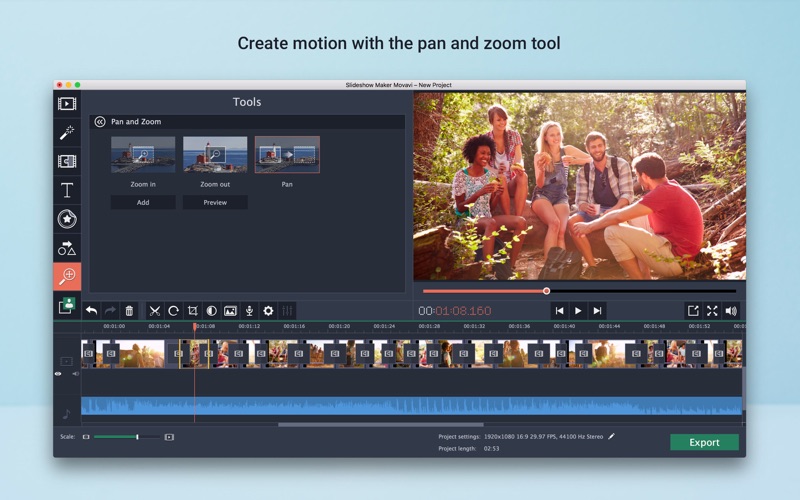Click the crop tool in the toolbar
800x500 pixels.
192,311
